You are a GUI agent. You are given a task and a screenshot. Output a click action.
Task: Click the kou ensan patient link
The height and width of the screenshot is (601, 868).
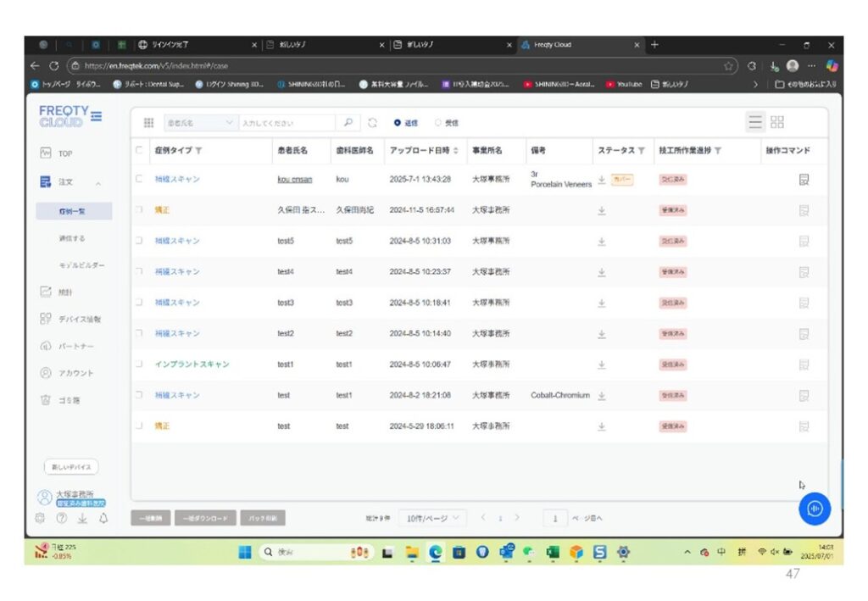click(295, 180)
